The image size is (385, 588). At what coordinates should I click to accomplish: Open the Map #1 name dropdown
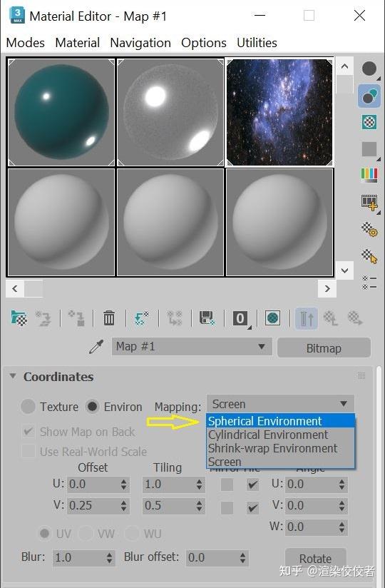click(192, 347)
